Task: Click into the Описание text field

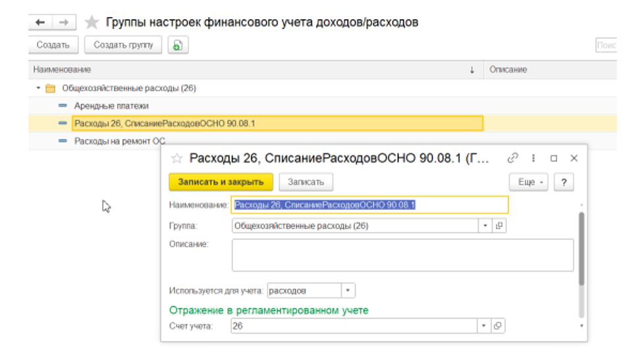Action: click(x=402, y=255)
